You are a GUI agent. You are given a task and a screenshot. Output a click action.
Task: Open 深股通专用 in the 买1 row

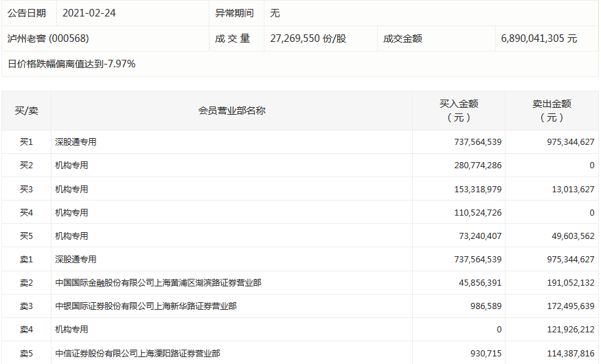coord(76,142)
